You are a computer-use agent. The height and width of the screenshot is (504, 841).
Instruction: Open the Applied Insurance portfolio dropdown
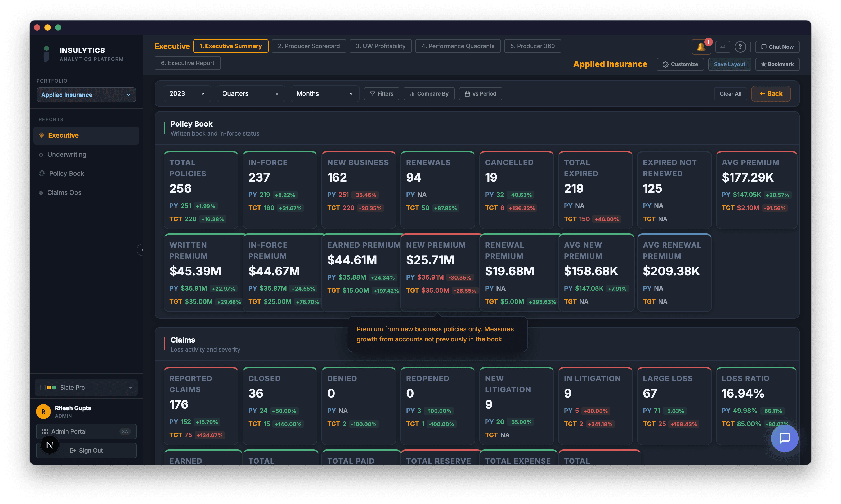coord(86,95)
